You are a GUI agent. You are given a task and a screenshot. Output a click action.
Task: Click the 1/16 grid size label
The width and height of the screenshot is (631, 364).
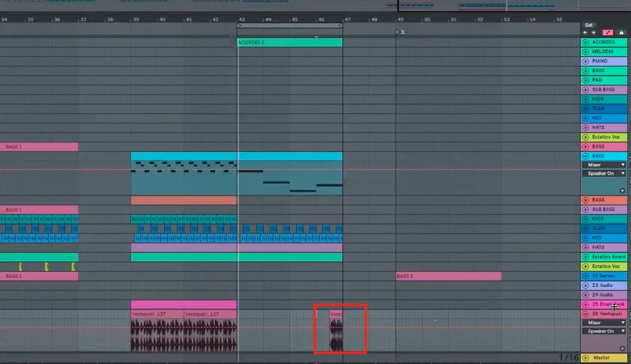click(x=569, y=357)
